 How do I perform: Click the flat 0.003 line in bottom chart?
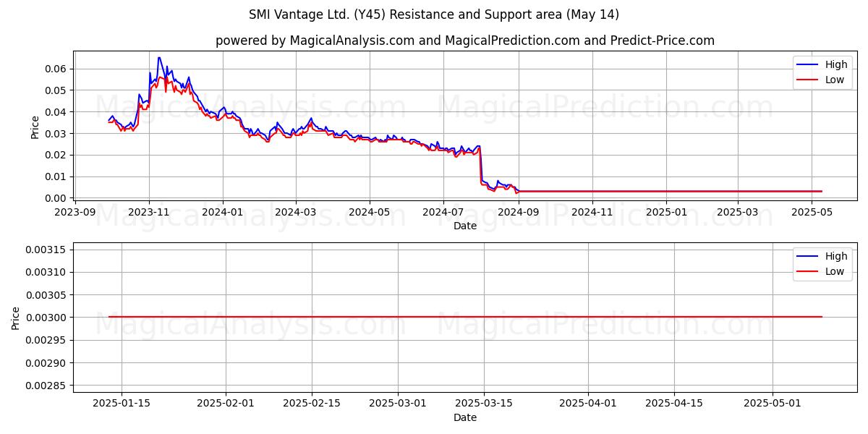point(465,317)
